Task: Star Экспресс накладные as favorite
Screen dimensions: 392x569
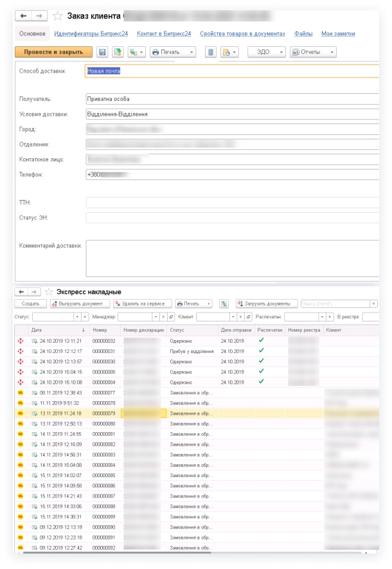Action: pyautogui.click(x=49, y=292)
